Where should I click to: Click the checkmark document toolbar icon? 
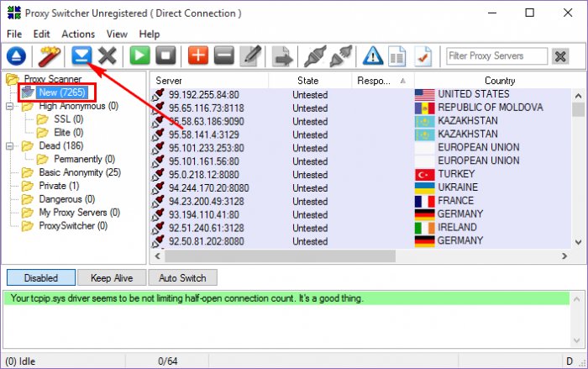coord(423,56)
